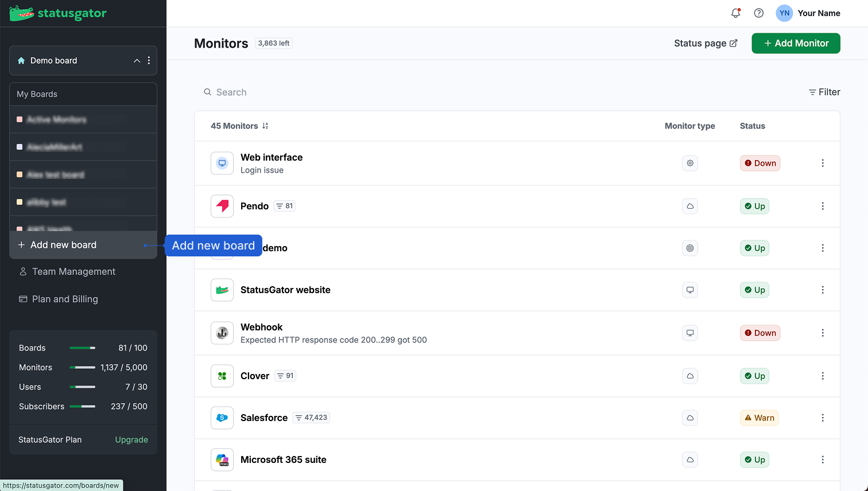Screen dimensions: 868x491
Task: Click the Pendo 81 filter badge
Action: click(x=285, y=206)
